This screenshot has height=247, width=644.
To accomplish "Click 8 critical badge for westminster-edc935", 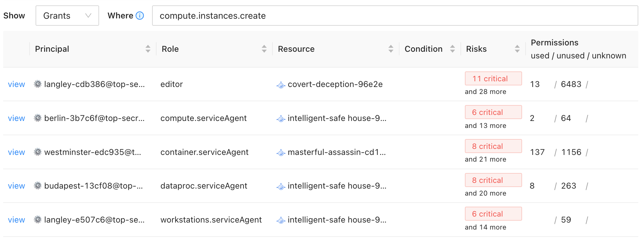I will (493, 146).
